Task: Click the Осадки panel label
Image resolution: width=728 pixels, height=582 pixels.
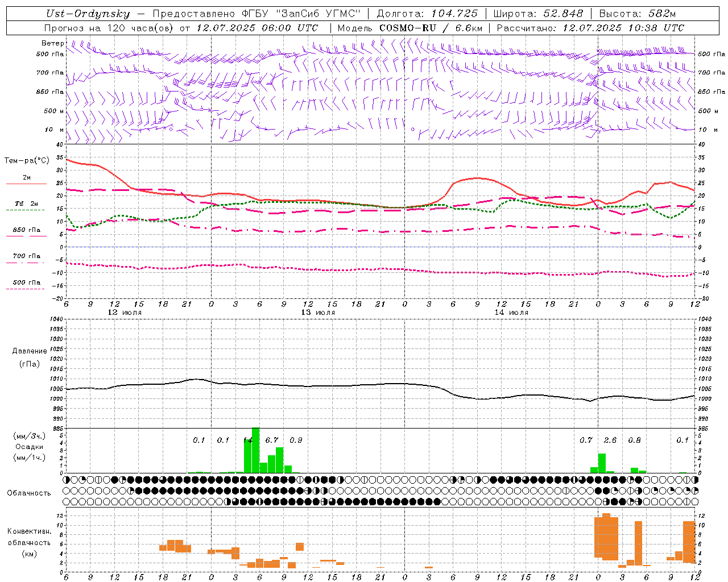Action: [x=30, y=447]
